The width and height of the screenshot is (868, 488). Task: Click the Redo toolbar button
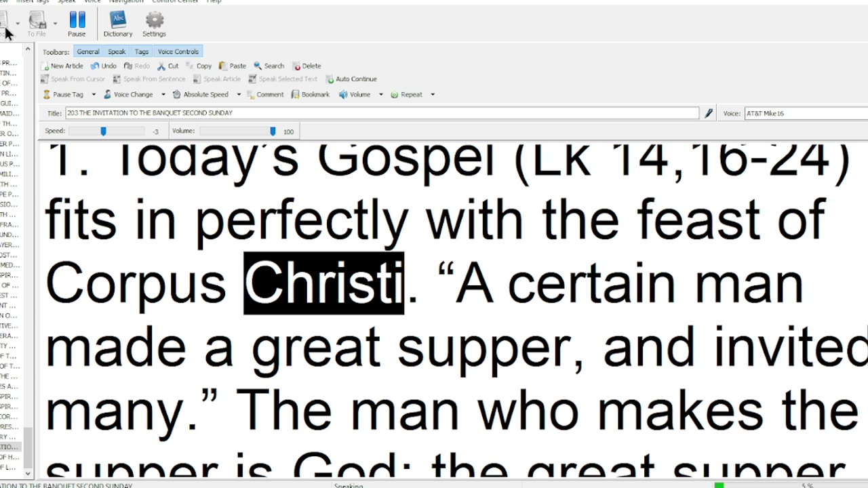point(137,66)
